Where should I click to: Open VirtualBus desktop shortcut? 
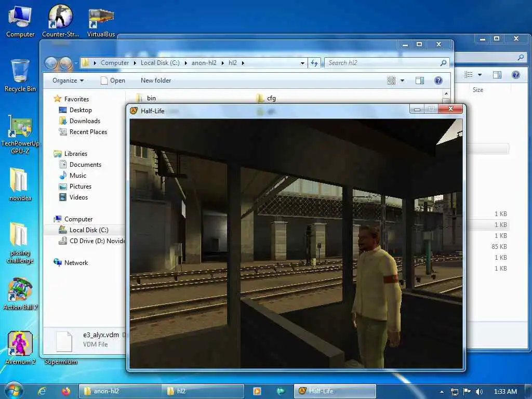click(x=101, y=22)
